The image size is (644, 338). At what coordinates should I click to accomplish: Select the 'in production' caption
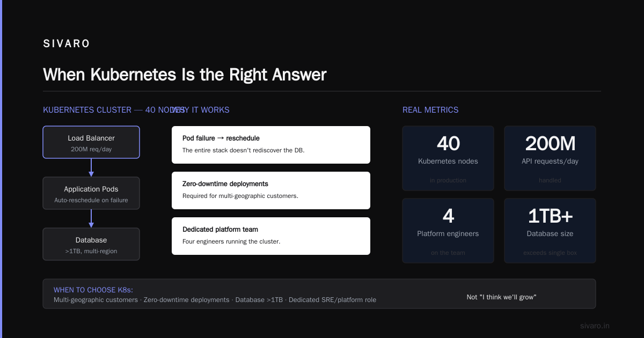(x=448, y=180)
